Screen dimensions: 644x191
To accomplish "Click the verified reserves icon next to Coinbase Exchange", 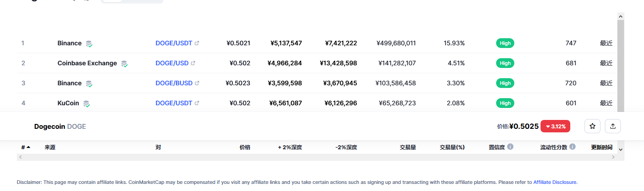I will (124, 64).
